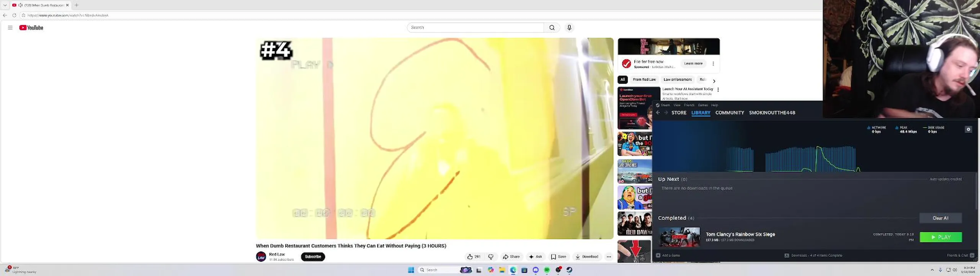Click the browser address bar URL
The image size is (980, 276).
68,15
